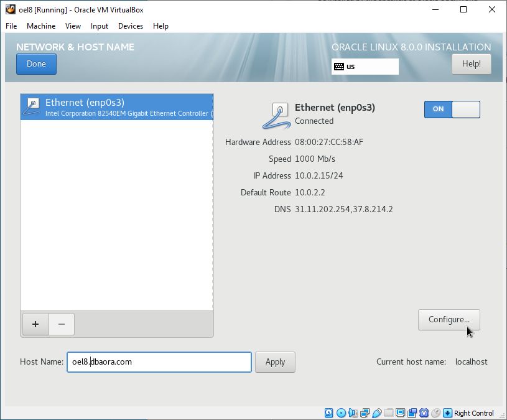Open the Machine menu

pos(41,26)
